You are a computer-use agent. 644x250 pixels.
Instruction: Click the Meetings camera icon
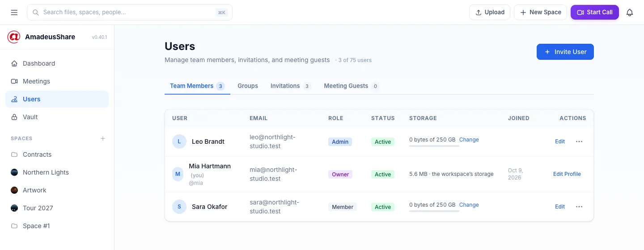(x=14, y=81)
